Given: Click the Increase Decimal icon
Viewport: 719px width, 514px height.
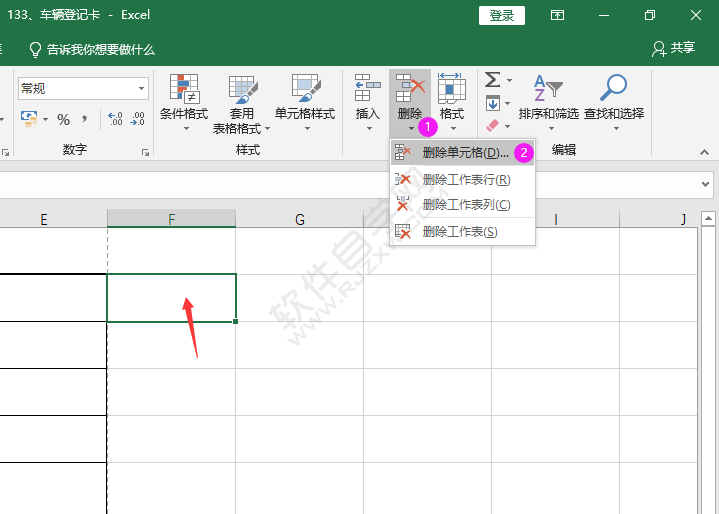Looking at the screenshot, I should 115,120.
